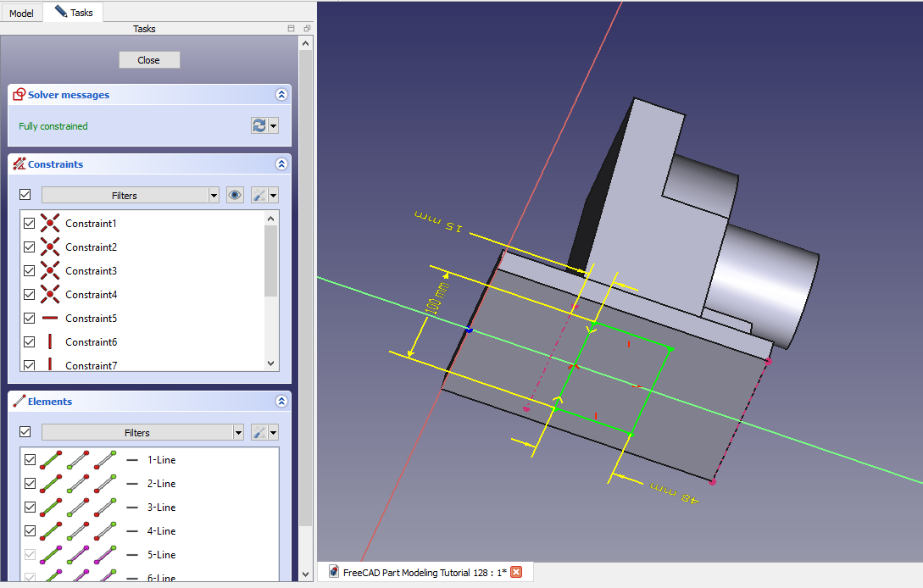Switch to the Model tab
This screenshot has width=923, height=588.
21,13
